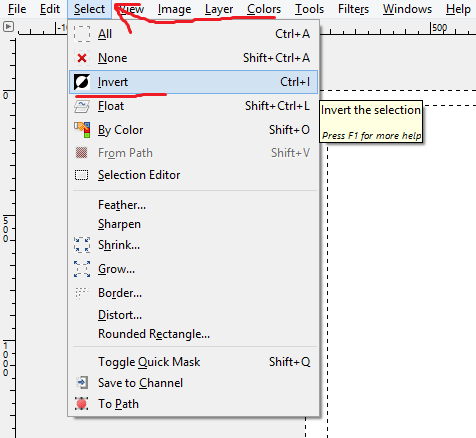Choose Shrink... from the menu
This screenshot has height=438, width=476.
click(x=193, y=245)
